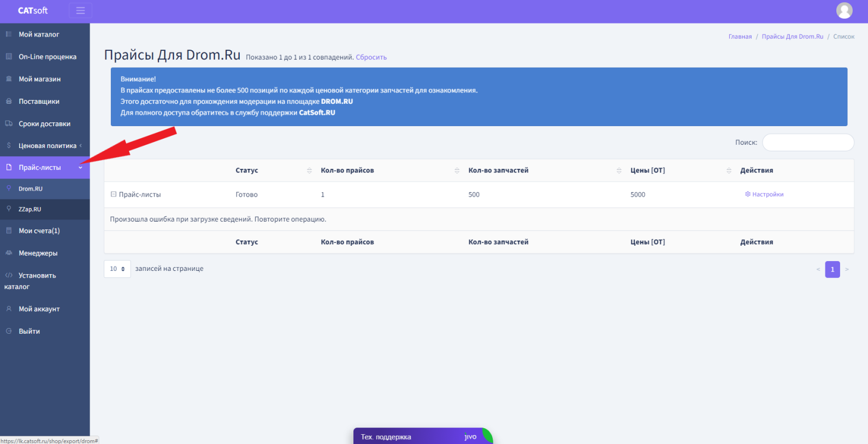
Task: Expand the Прайс-листы table row
Action: click(114, 194)
